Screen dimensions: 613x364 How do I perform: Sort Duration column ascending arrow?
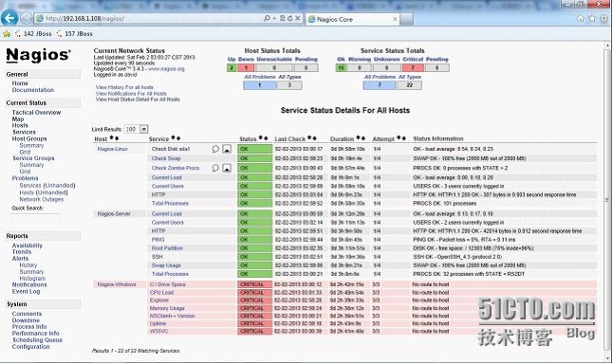click(x=358, y=137)
